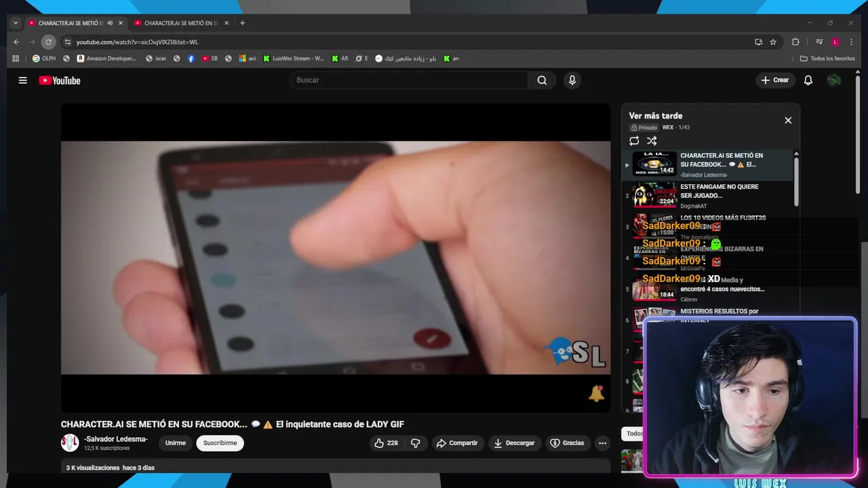
Task: Toggle playlist shuffle in Ver más tarde
Action: 652,141
